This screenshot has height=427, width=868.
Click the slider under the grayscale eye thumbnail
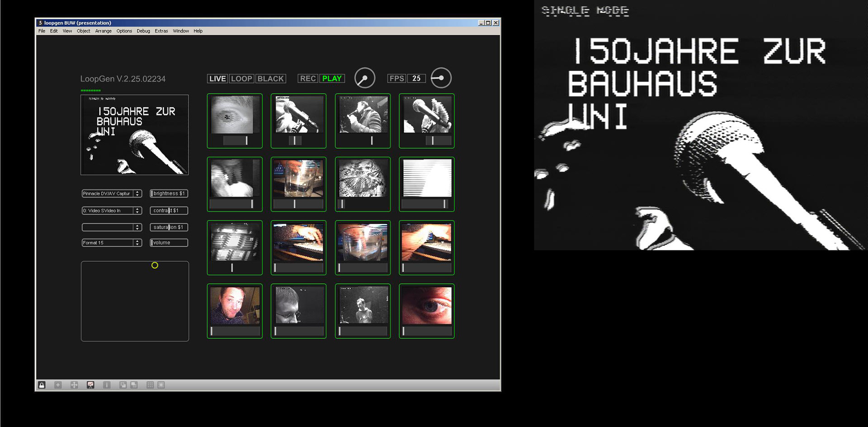pyautogui.click(x=235, y=141)
